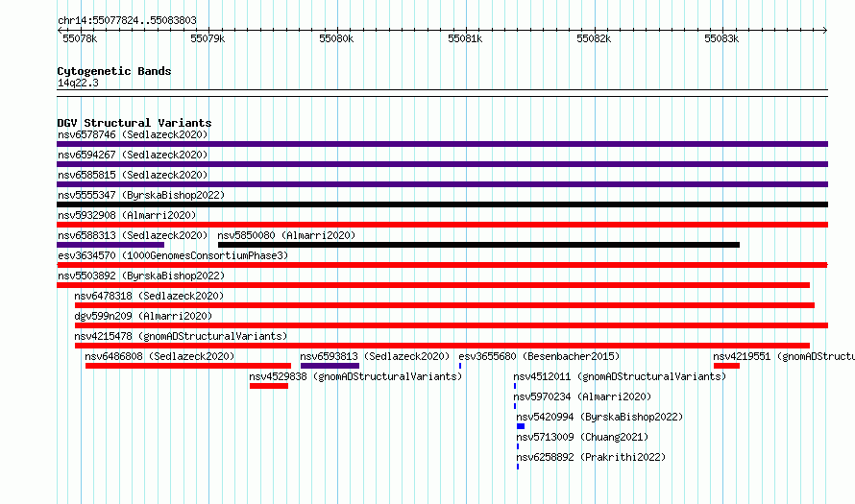Select the nsv6478318 (Sedlazeck2020) red bar

[x=445, y=305]
